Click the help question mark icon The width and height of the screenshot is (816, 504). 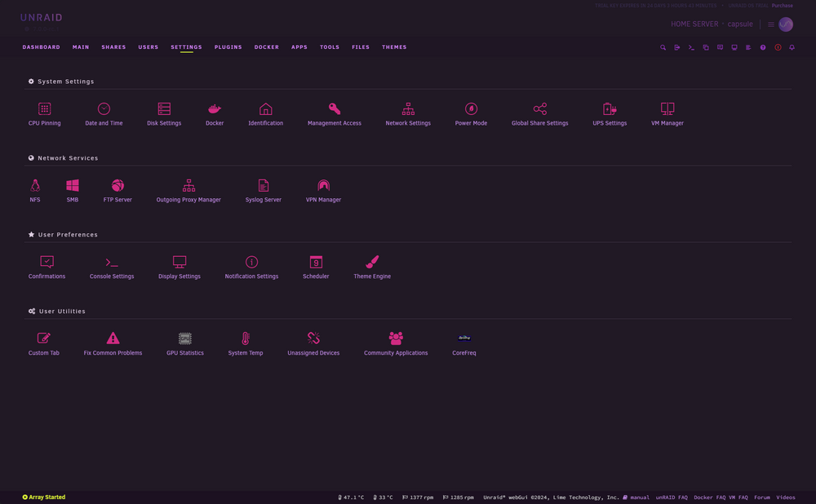point(763,47)
